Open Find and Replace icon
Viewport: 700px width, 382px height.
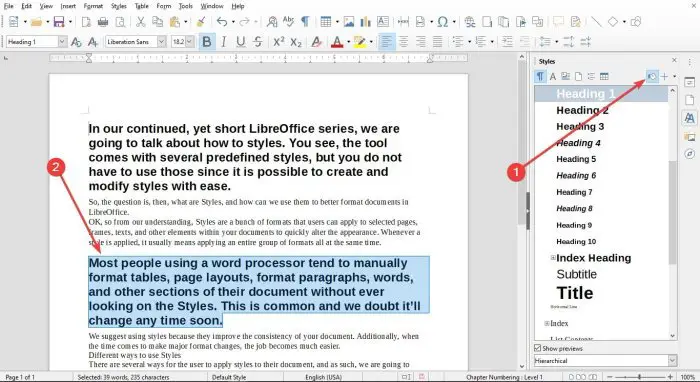272,21
